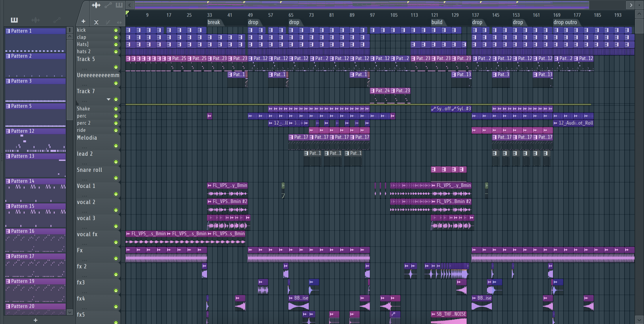Mute the Shake track

tap(116, 109)
